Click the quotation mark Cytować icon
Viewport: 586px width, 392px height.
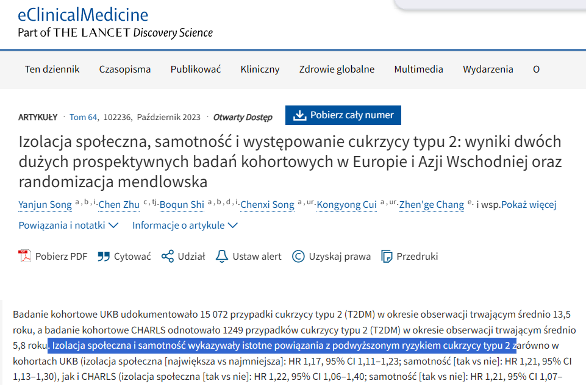(x=104, y=256)
